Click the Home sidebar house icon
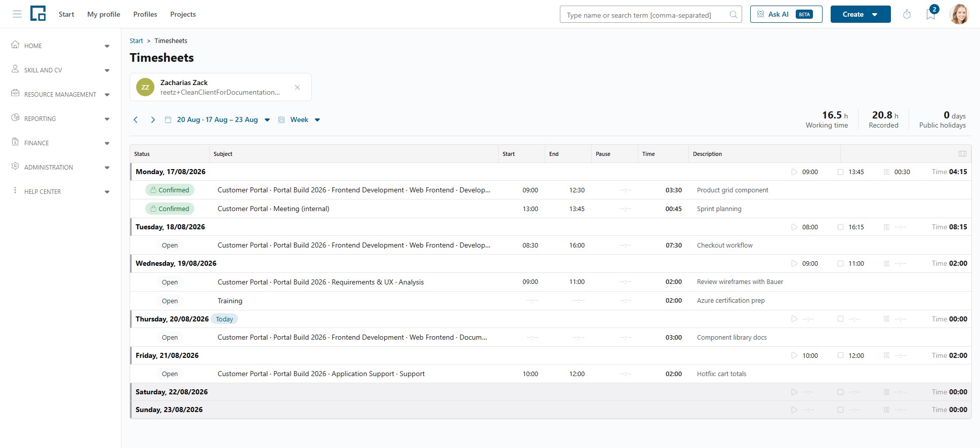980x448 pixels. (x=15, y=45)
